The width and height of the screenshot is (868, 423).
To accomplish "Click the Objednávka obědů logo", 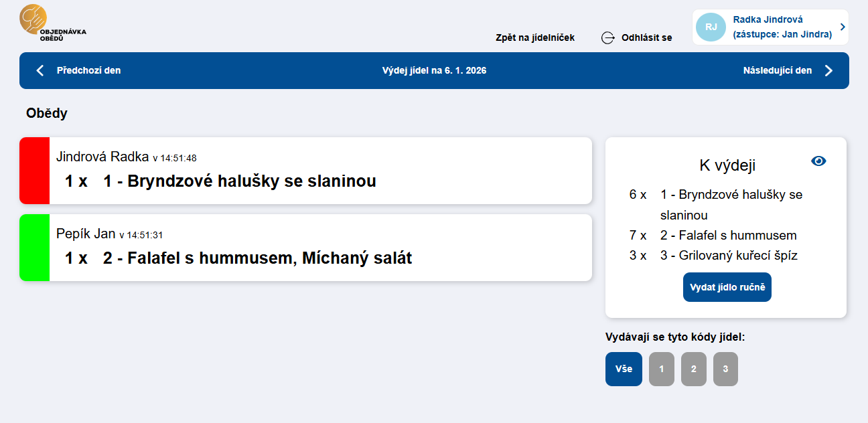I will point(52,23).
